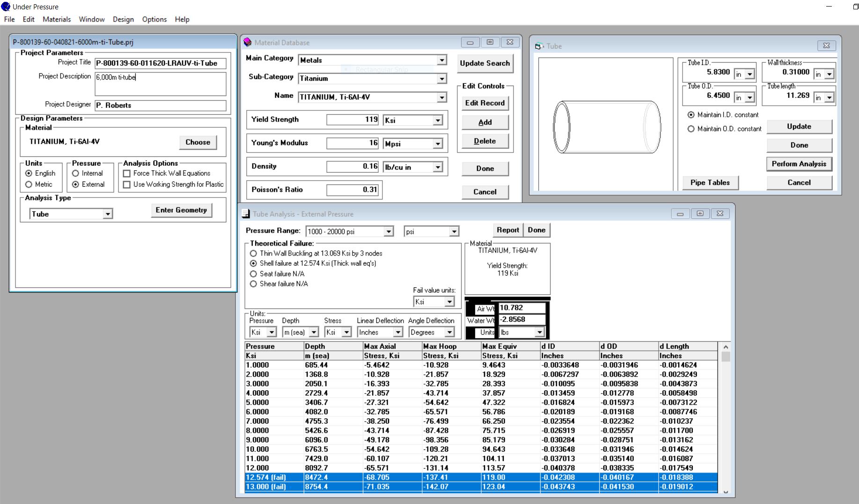The image size is (859, 504).
Task: Click Perform Analysis button
Action: (x=799, y=164)
